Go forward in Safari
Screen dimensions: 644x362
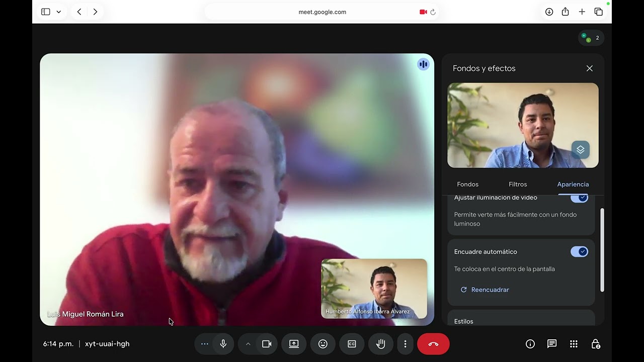click(x=95, y=12)
